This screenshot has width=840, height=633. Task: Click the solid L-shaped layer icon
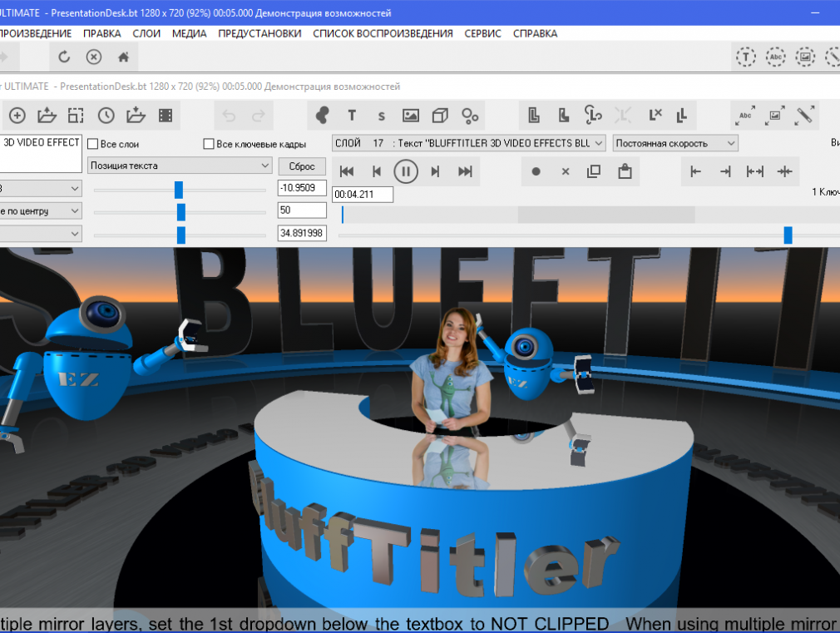(564, 116)
